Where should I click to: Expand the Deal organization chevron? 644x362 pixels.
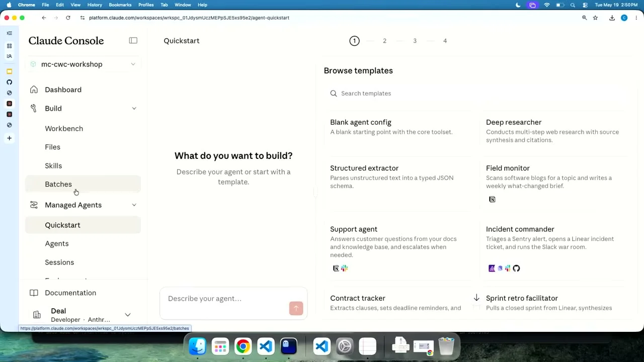[x=128, y=315]
